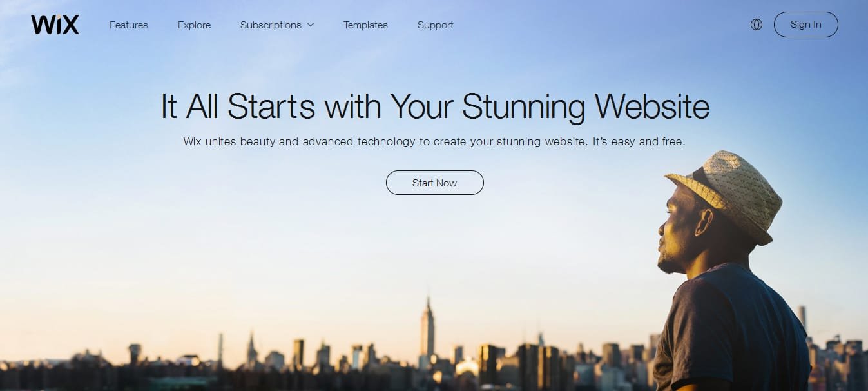Hit the Start Now button
The width and height of the screenshot is (868, 391).
pos(435,183)
